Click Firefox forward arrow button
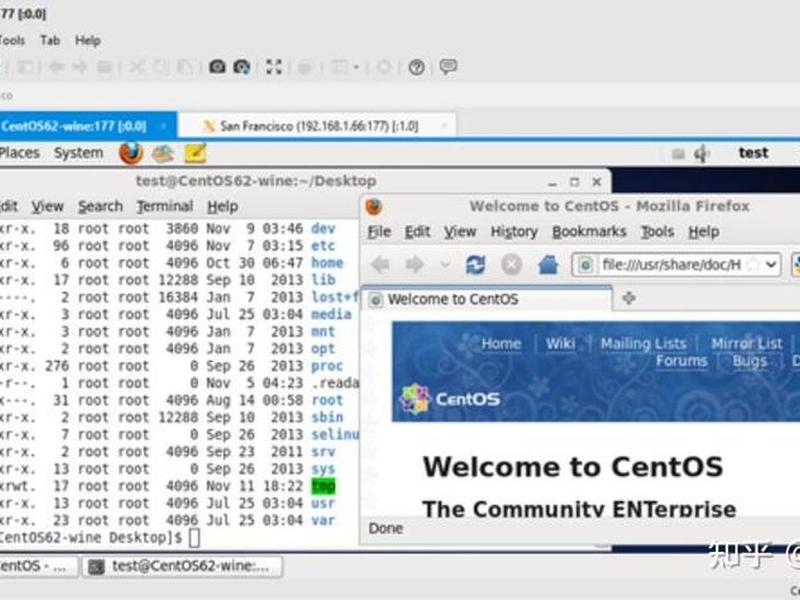The width and height of the screenshot is (800, 600). (x=414, y=265)
